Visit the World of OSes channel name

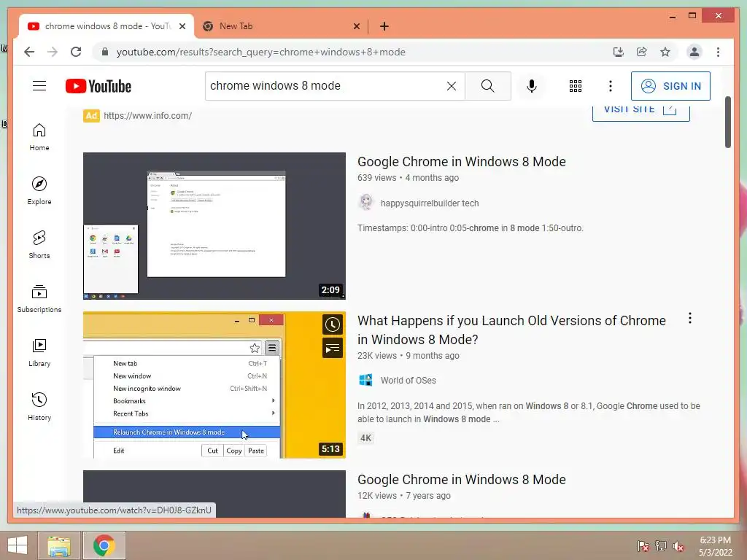(x=409, y=381)
